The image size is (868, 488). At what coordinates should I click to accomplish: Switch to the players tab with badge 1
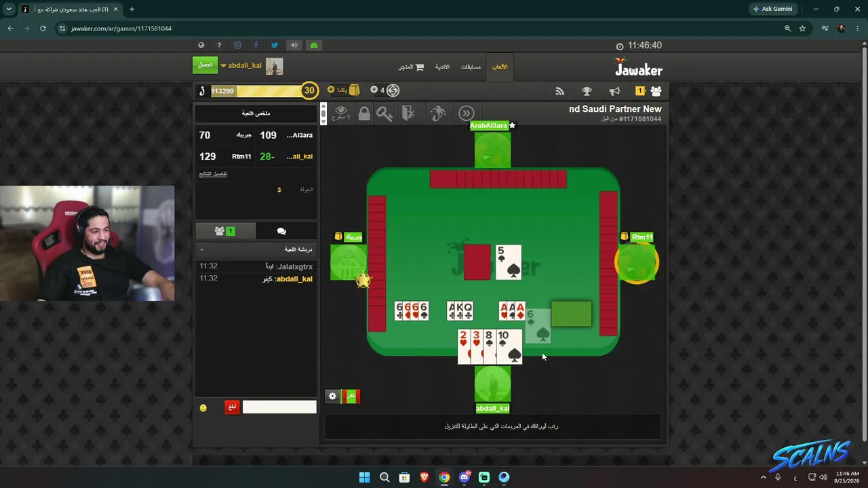tap(225, 231)
